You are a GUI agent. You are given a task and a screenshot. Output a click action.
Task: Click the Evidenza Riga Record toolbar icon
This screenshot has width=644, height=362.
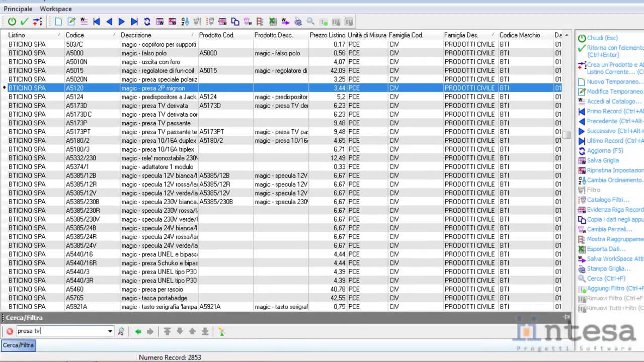(222, 22)
